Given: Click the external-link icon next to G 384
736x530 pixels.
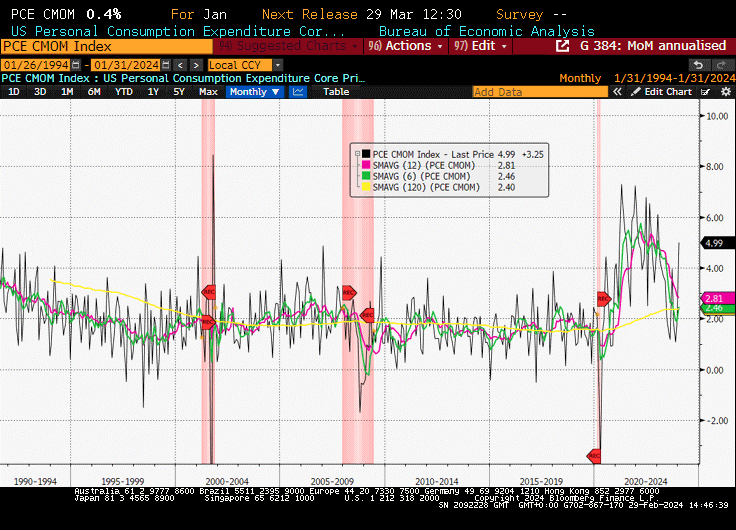Looking at the screenshot, I should [565, 46].
